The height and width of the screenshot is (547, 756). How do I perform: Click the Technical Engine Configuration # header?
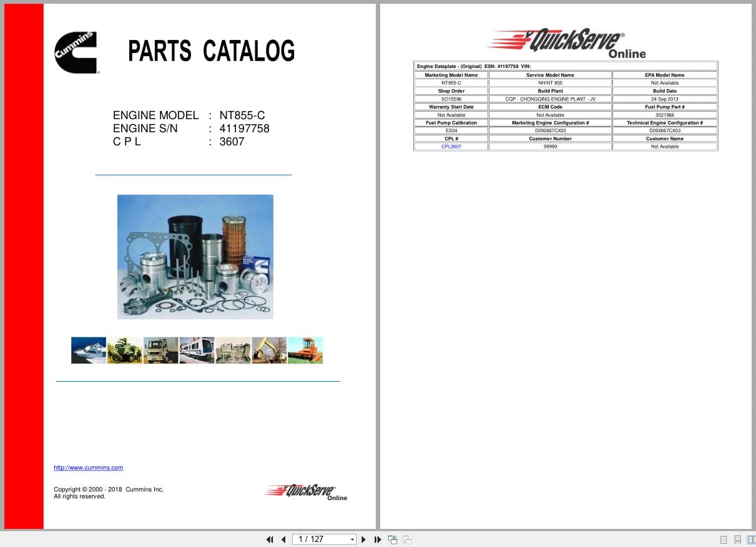(665, 123)
